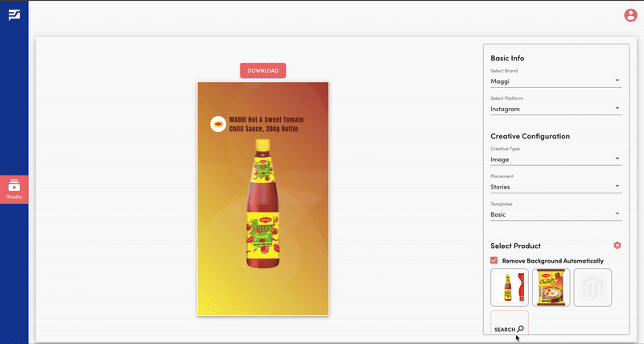This screenshot has height=344, width=644.
Task: Select the Maggi sauce bottle product thumbnail
Action: coord(510,288)
